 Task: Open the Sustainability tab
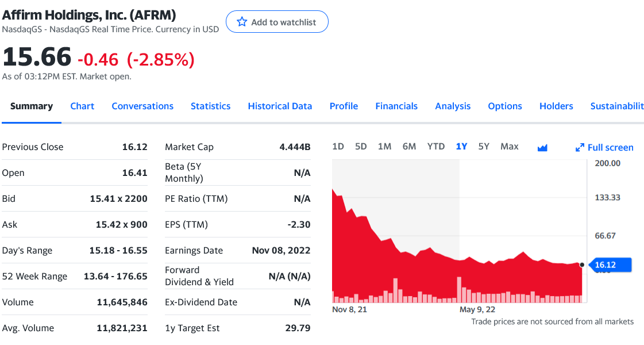pos(617,106)
